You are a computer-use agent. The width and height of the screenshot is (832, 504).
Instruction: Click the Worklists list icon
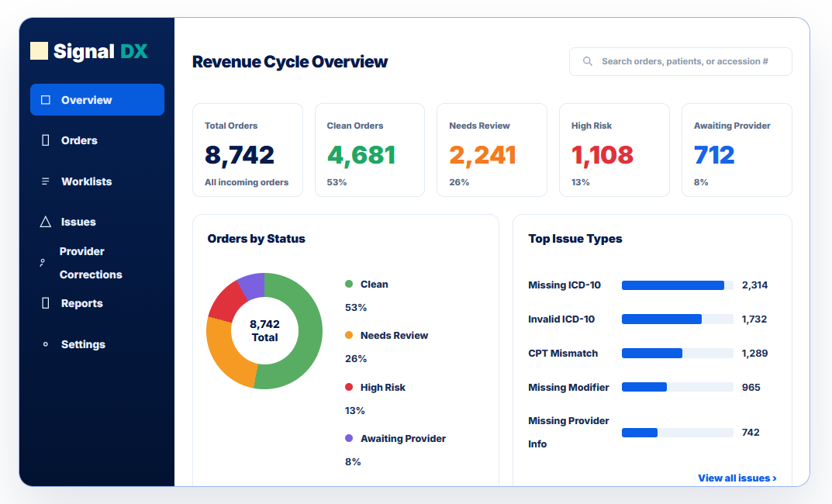click(x=46, y=181)
